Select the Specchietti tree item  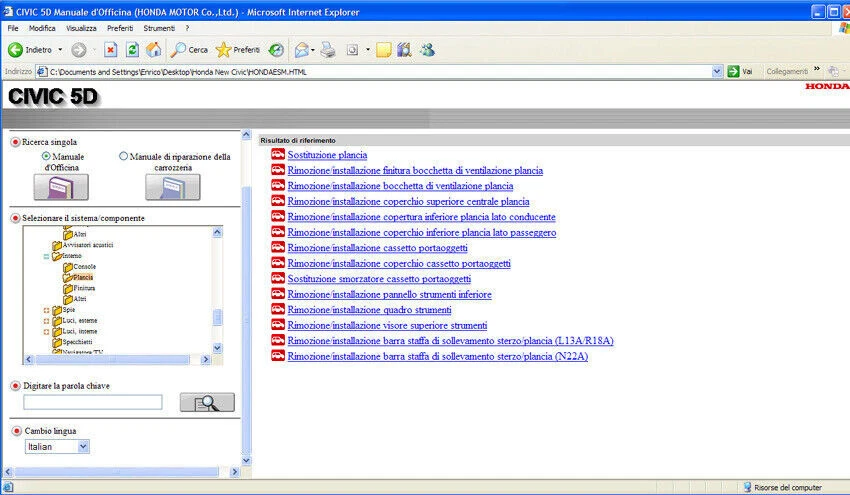[x=78, y=342]
